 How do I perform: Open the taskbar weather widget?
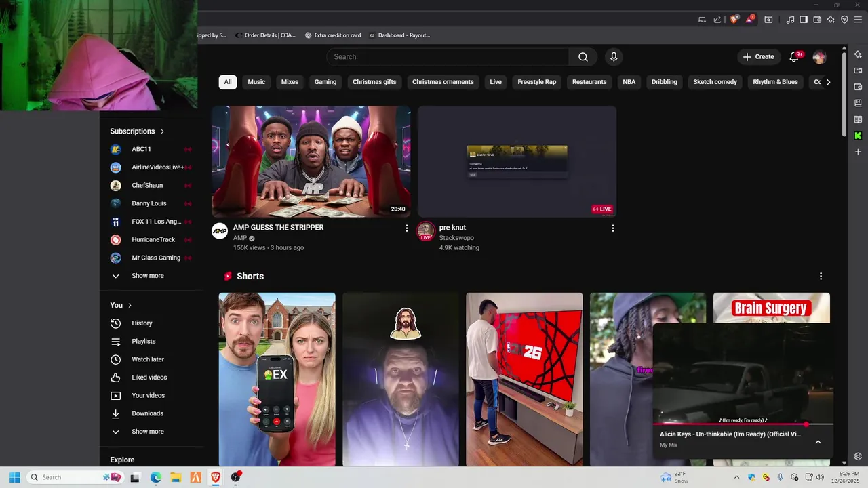click(x=675, y=477)
